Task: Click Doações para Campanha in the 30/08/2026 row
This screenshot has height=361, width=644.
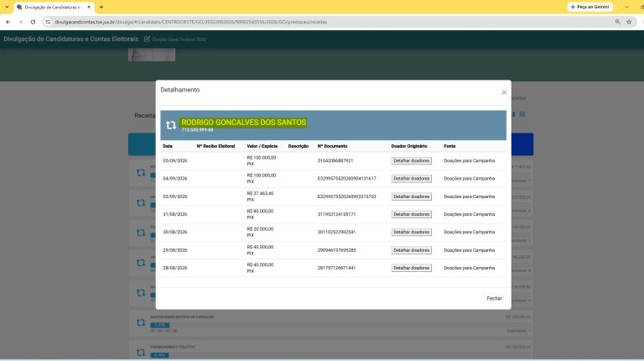Action: (x=469, y=233)
